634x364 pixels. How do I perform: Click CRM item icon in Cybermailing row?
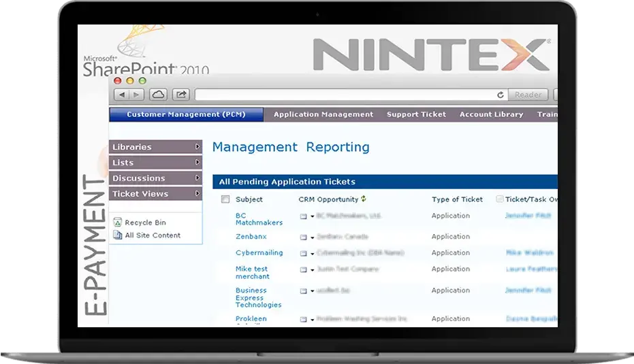303,254
